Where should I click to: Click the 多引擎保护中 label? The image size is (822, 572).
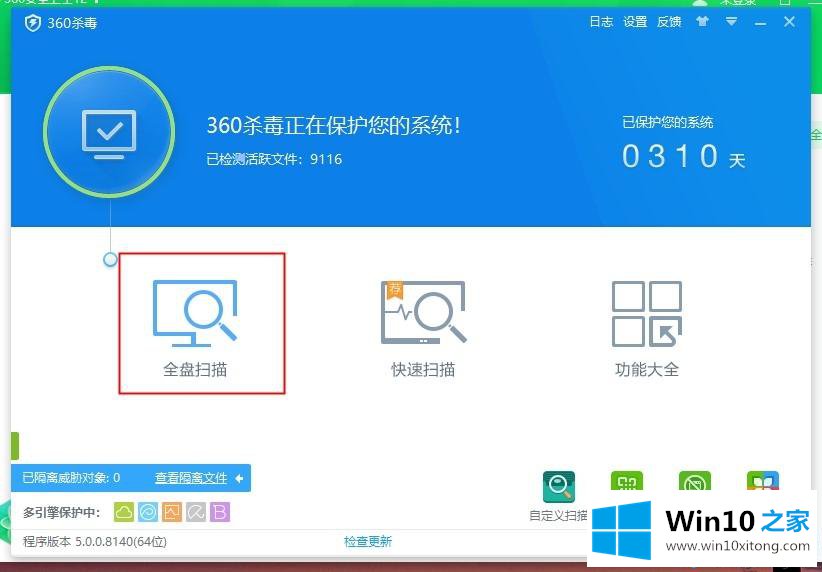62,512
